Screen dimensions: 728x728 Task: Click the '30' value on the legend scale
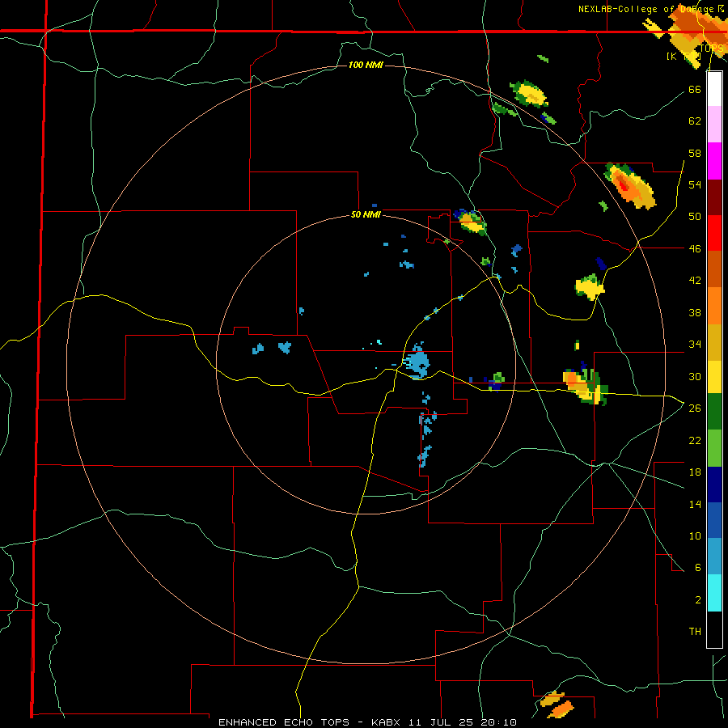[695, 376]
